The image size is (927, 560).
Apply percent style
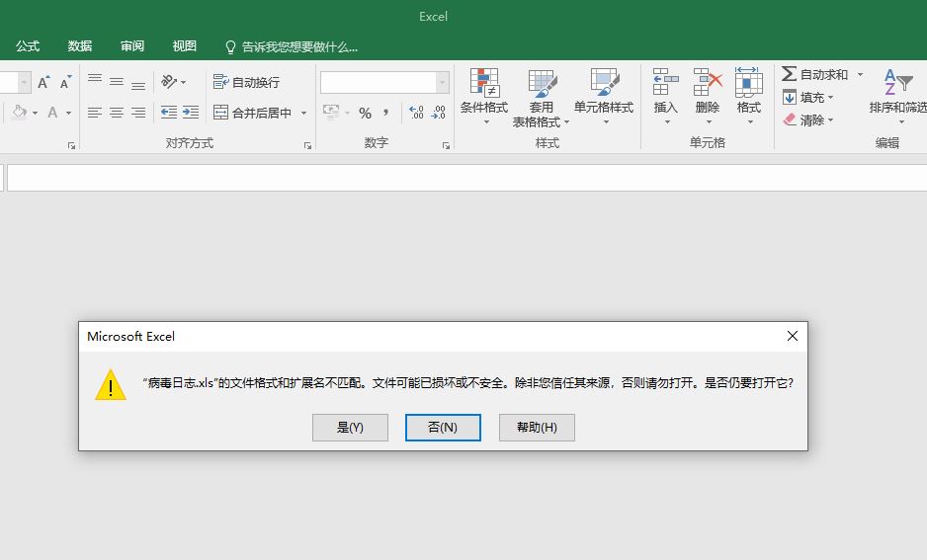pyautogui.click(x=365, y=113)
